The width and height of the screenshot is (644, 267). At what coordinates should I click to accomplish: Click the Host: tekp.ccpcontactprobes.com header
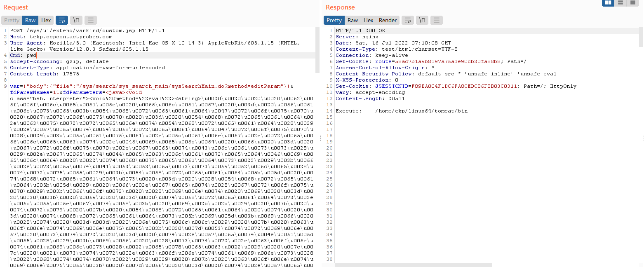pos(61,37)
